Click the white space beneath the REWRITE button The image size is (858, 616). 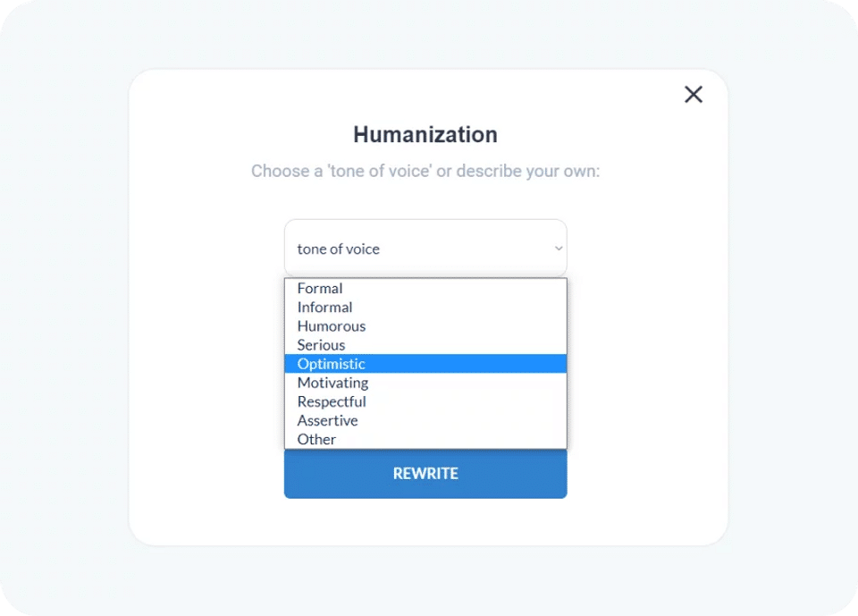coord(425,521)
